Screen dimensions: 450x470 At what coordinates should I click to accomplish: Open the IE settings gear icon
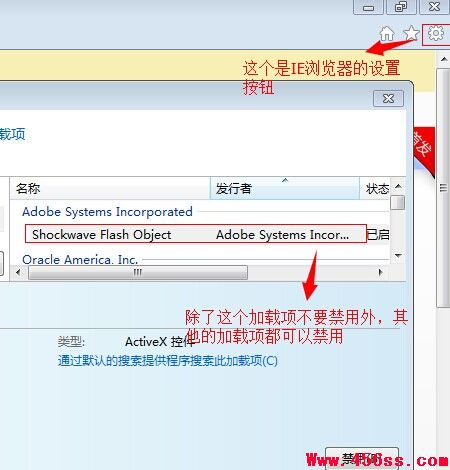pyautogui.click(x=436, y=34)
